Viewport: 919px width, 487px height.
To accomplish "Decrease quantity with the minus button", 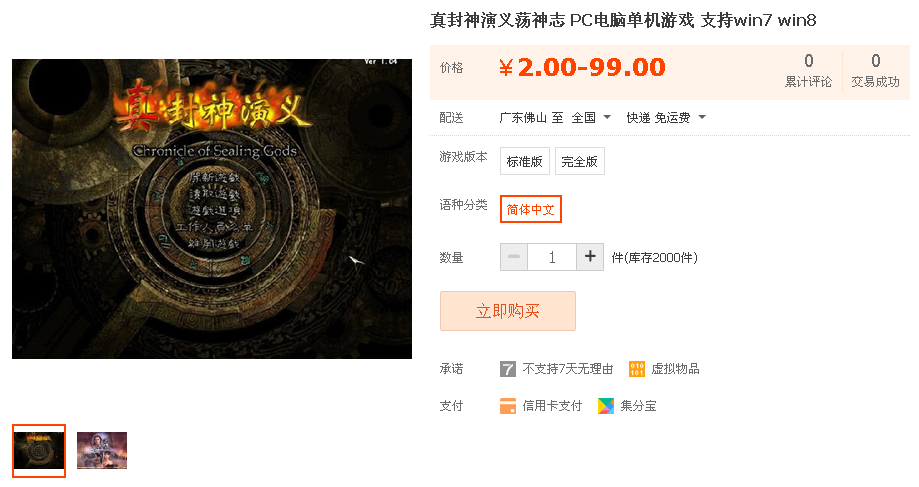I will click(514, 257).
